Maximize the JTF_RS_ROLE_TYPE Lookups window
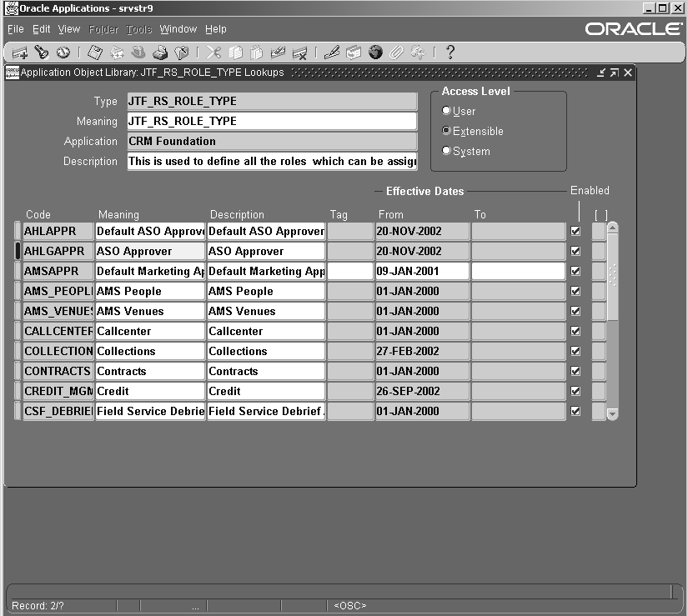688x616 pixels. (x=615, y=73)
